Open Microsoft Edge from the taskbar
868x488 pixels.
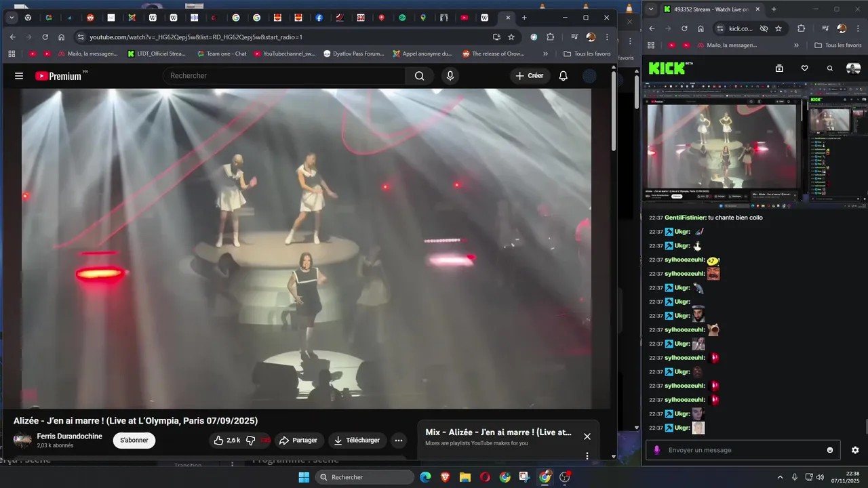click(x=425, y=477)
